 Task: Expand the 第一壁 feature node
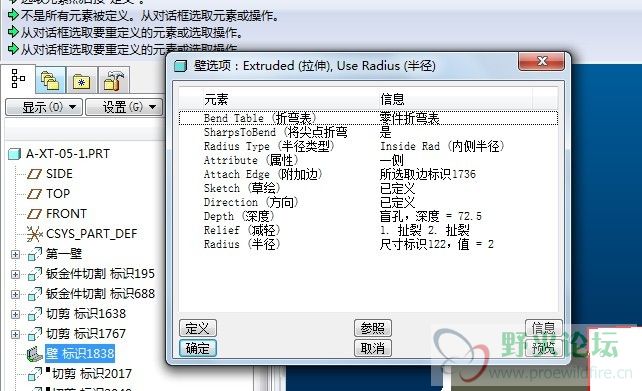pos(15,255)
